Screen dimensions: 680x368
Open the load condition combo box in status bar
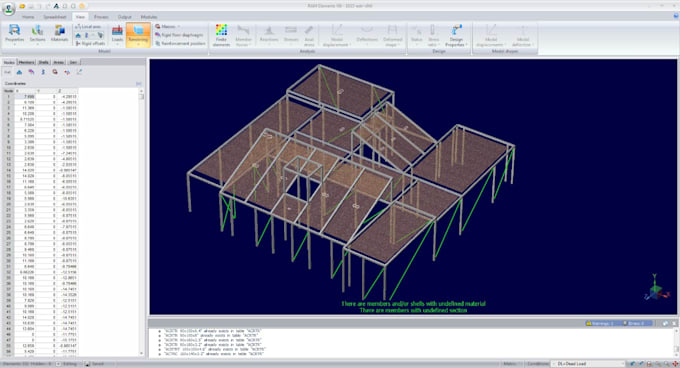(588, 364)
